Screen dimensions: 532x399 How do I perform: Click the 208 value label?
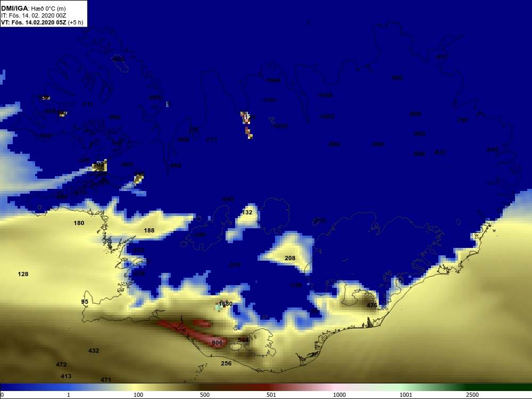(x=290, y=258)
